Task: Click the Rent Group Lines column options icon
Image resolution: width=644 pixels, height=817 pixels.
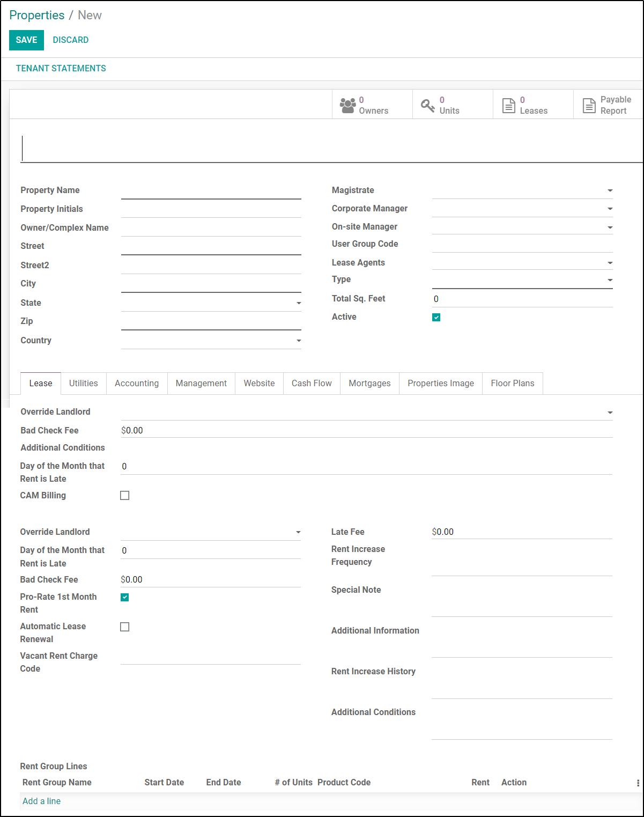Action: pos(638,783)
